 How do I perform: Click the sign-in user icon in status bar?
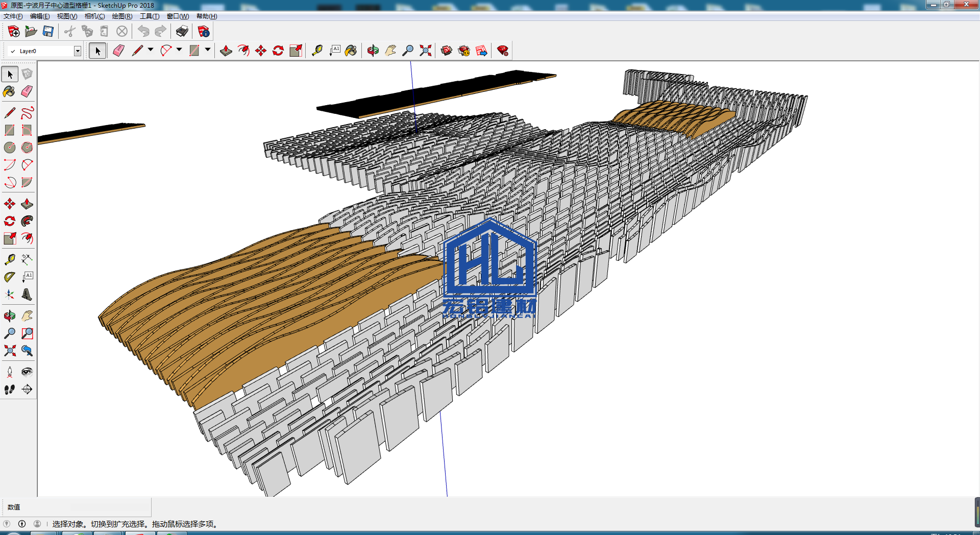[x=37, y=524]
